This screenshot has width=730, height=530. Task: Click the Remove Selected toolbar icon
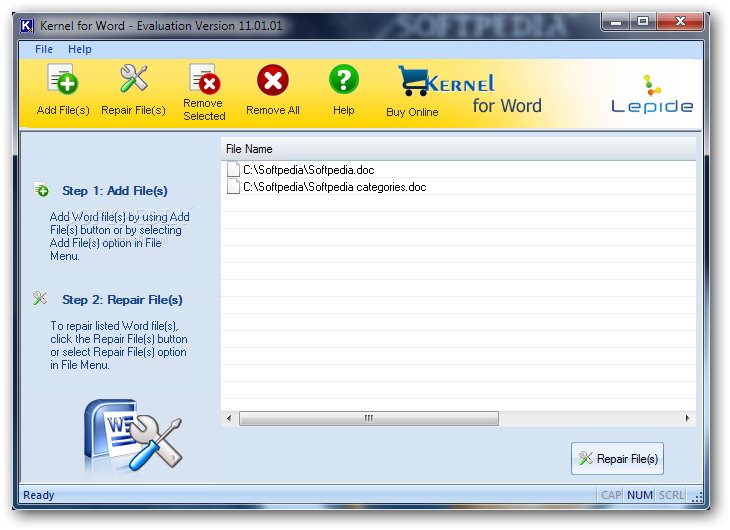click(204, 78)
